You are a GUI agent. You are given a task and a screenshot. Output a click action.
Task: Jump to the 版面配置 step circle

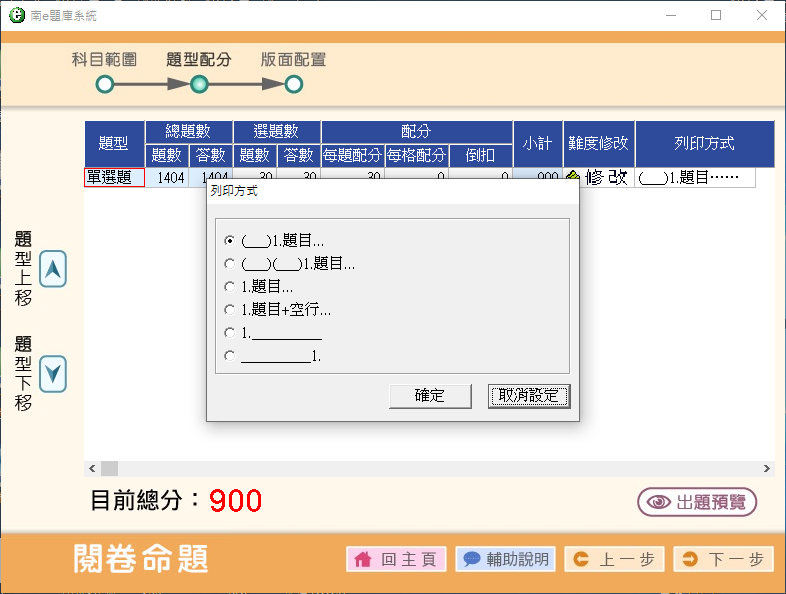pyautogui.click(x=293, y=85)
